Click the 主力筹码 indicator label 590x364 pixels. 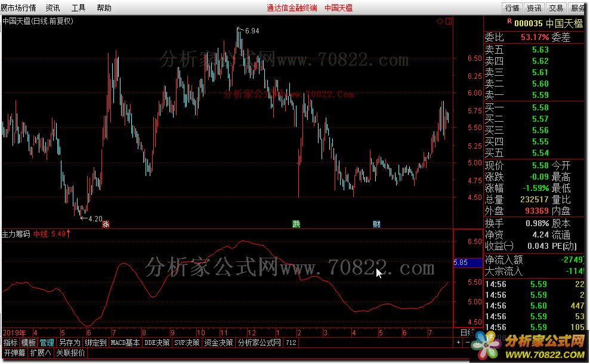pyautogui.click(x=16, y=234)
